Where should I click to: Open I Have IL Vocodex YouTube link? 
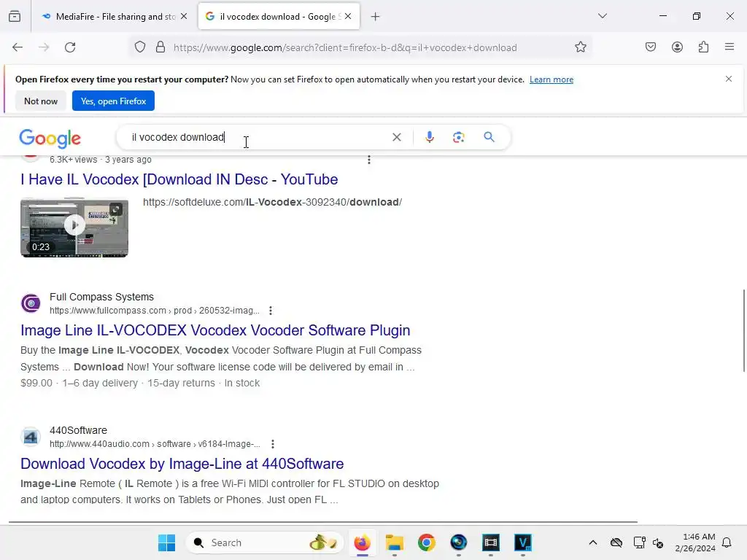point(179,179)
